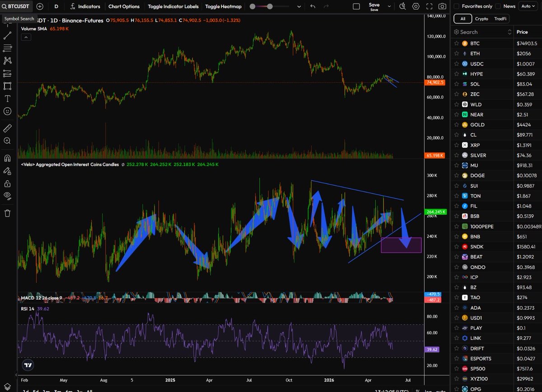Click the Volume SMA indicator legend
The image size is (542, 392).
[35, 28]
